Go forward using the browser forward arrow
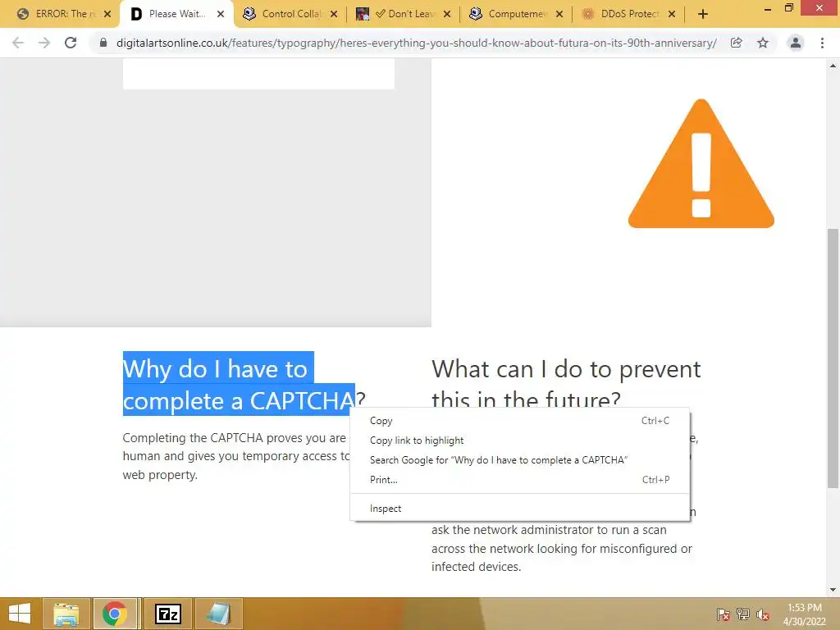 click(x=44, y=43)
